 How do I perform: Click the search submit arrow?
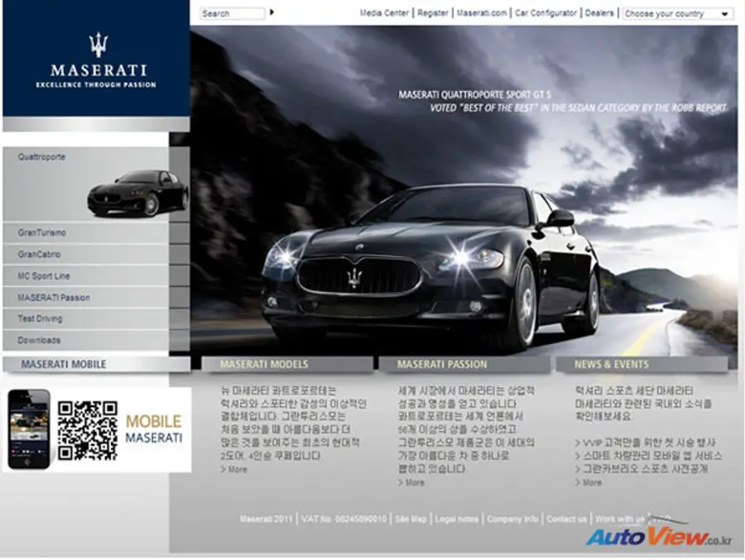coord(272,12)
